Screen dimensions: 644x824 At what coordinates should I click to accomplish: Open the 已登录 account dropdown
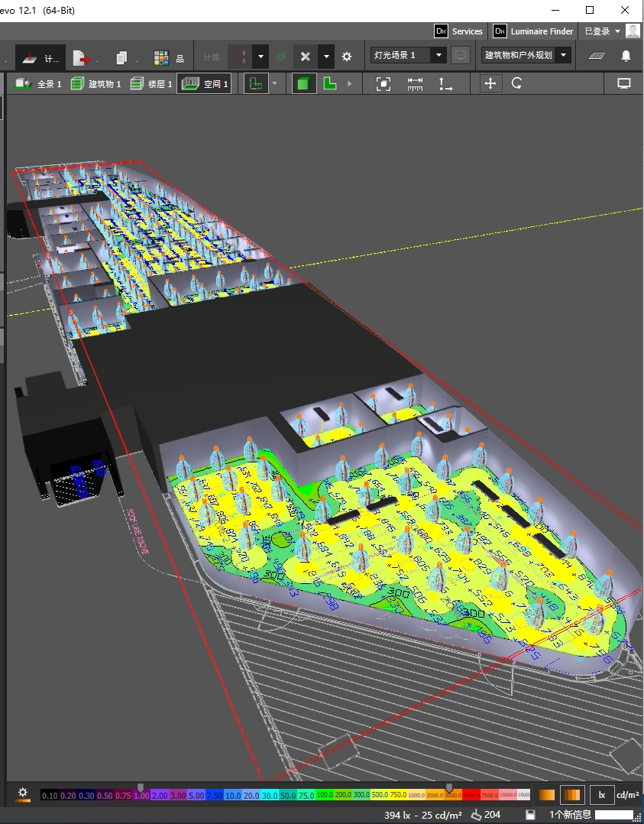point(602,31)
